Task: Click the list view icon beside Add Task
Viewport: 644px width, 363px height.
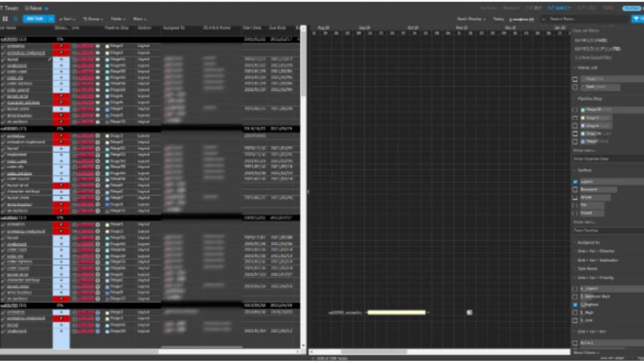Action: (x=15, y=19)
